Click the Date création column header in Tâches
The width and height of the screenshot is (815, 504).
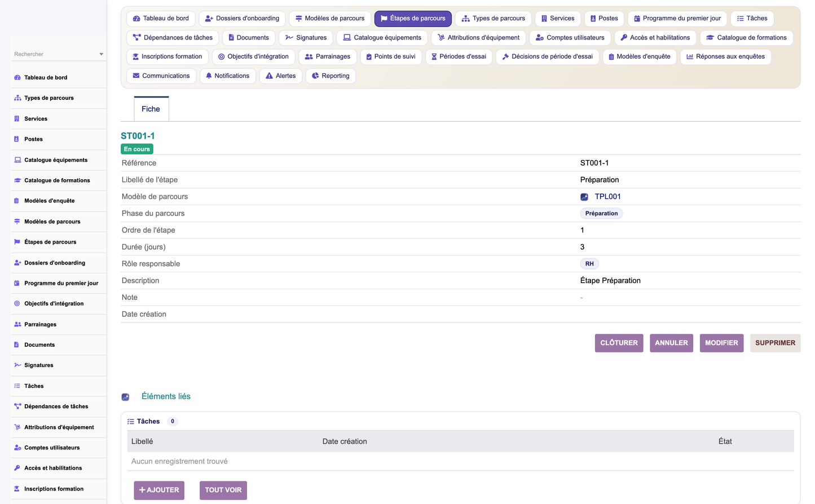[345, 442]
